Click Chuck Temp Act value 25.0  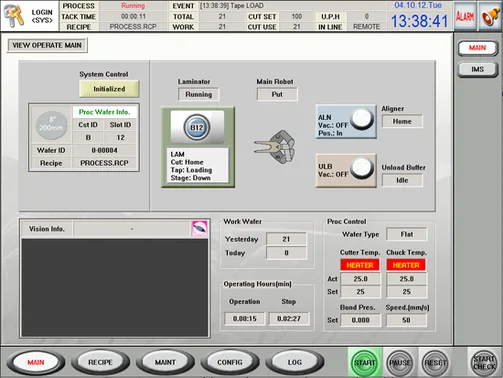(x=406, y=279)
